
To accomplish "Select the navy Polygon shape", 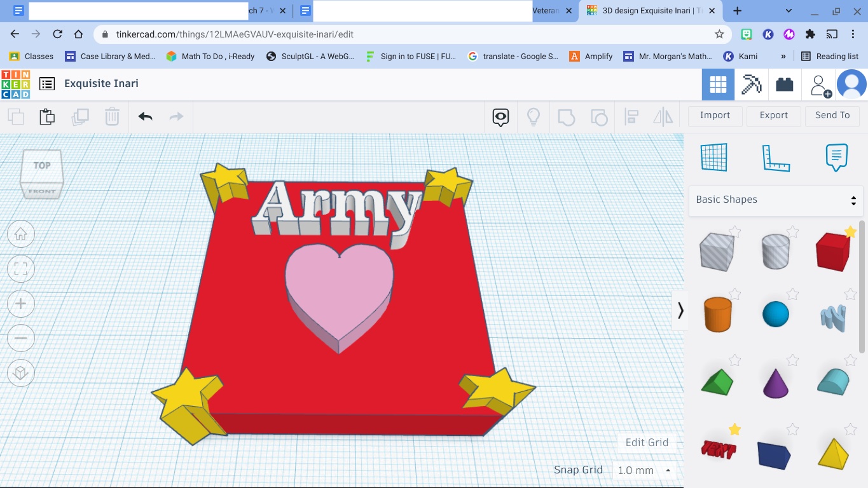I will click(775, 455).
